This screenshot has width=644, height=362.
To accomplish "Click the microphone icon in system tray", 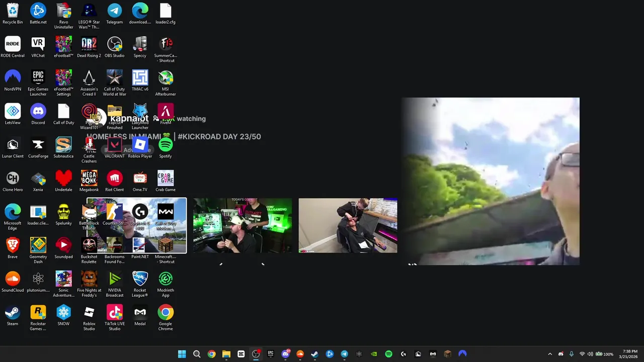I will point(572,354).
